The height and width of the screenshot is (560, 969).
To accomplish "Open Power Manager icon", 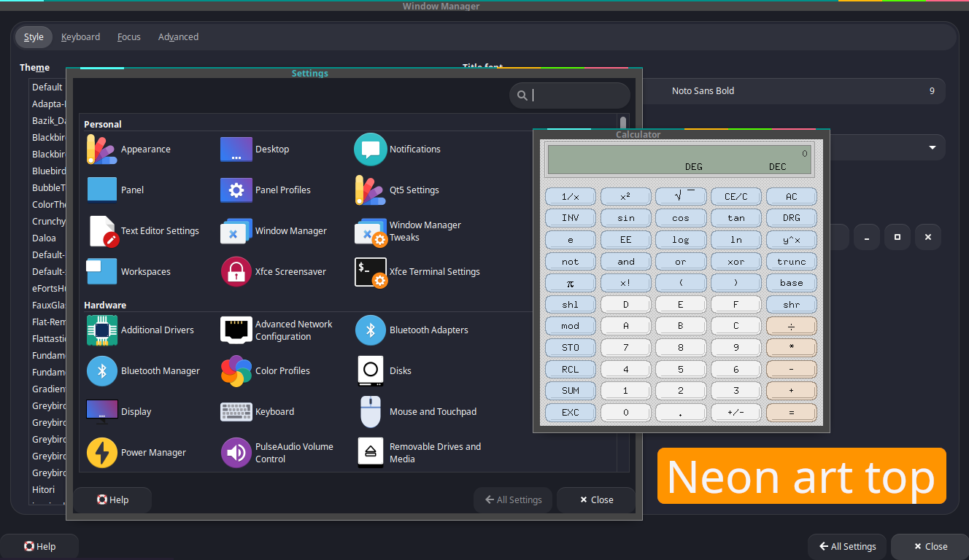I will [102, 453].
